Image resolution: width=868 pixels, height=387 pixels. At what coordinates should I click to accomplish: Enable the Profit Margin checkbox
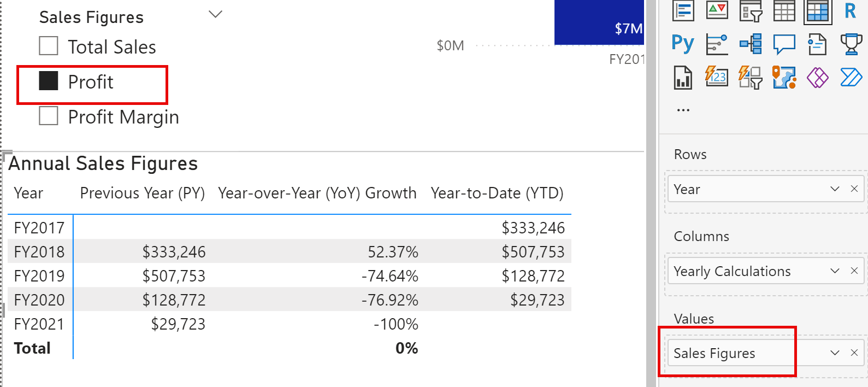[49, 116]
